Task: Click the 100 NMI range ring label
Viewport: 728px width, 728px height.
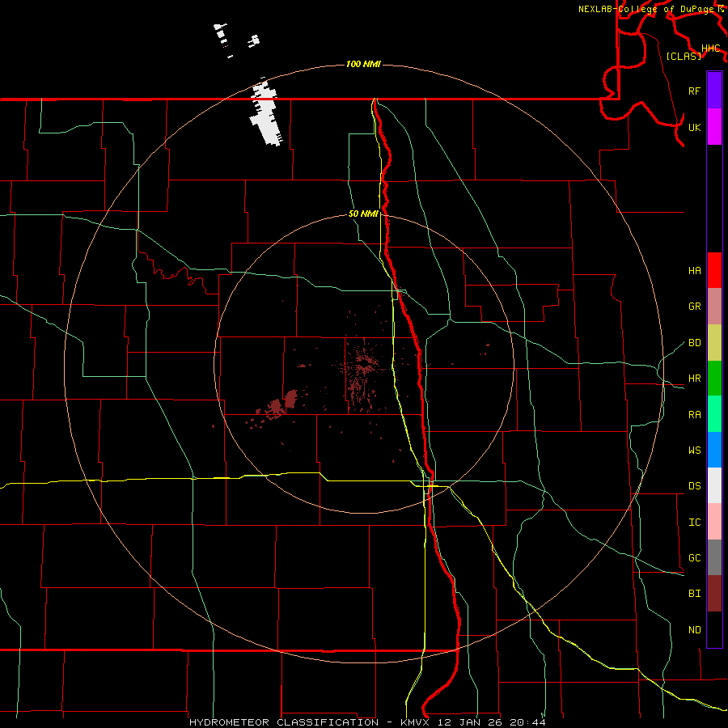Action: pyautogui.click(x=363, y=64)
